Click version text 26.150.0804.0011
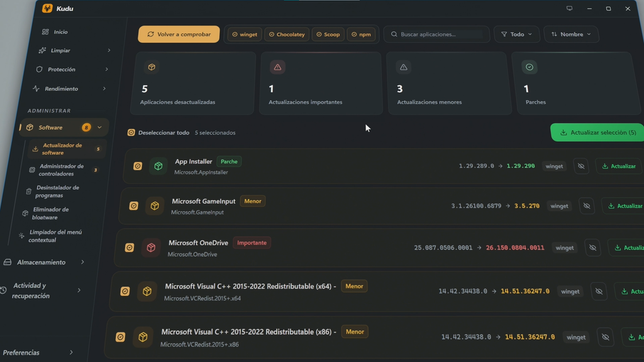The image size is (644, 362). [x=514, y=248]
